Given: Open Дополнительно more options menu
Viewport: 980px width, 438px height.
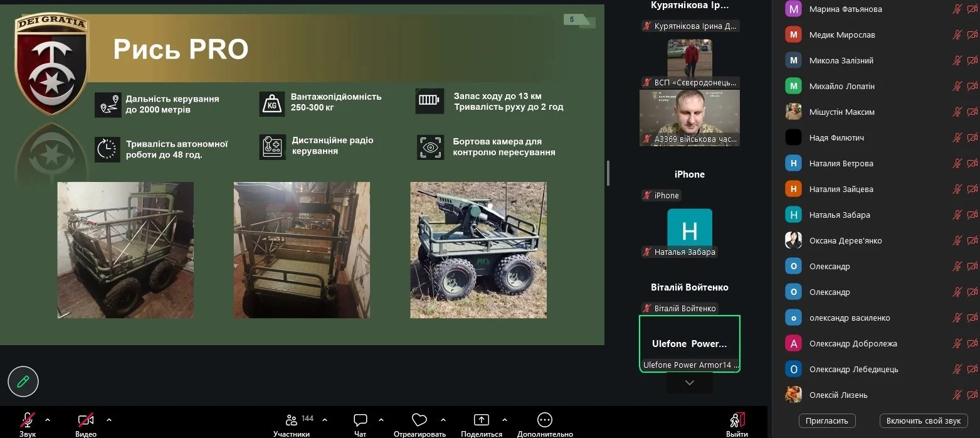Looking at the screenshot, I should coord(545,425).
